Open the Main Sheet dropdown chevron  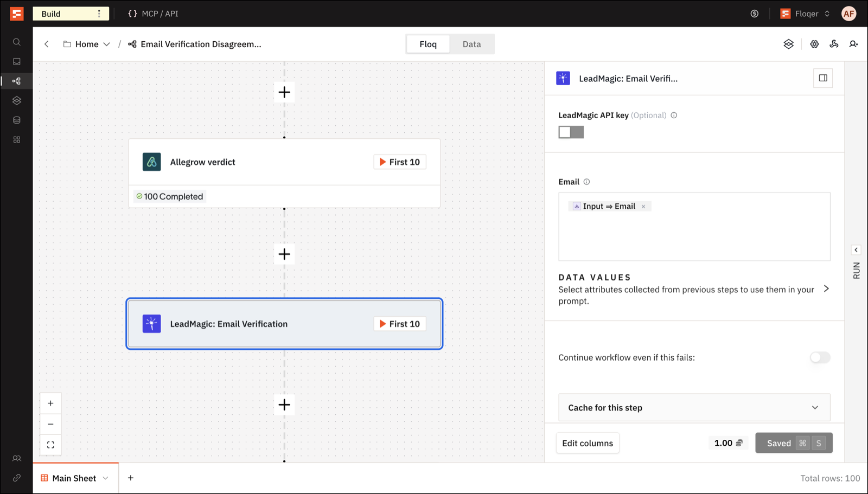coord(106,478)
